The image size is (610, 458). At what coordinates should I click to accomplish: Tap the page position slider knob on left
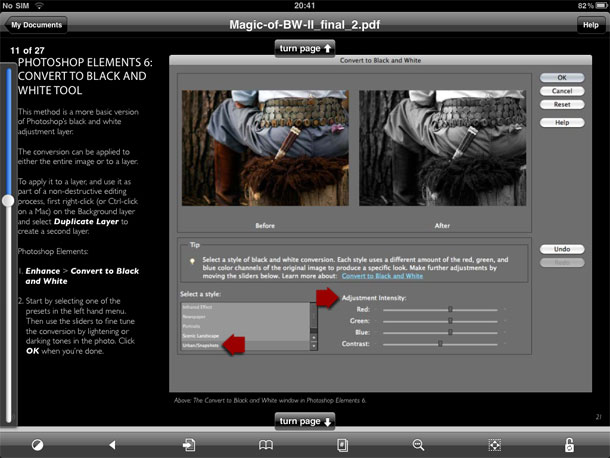pyautogui.click(x=8, y=201)
